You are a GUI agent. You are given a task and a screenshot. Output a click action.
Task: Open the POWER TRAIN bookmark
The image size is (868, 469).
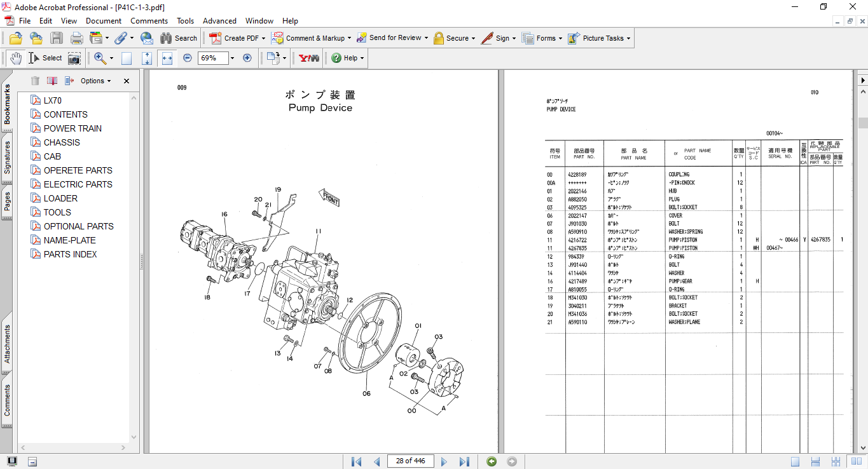click(x=72, y=128)
